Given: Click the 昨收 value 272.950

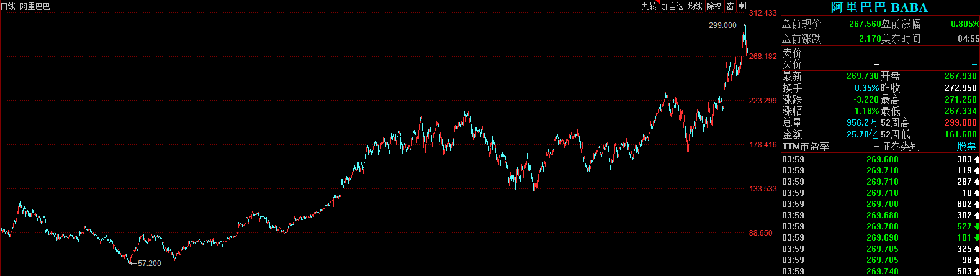Looking at the screenshot, I should 961,88.
